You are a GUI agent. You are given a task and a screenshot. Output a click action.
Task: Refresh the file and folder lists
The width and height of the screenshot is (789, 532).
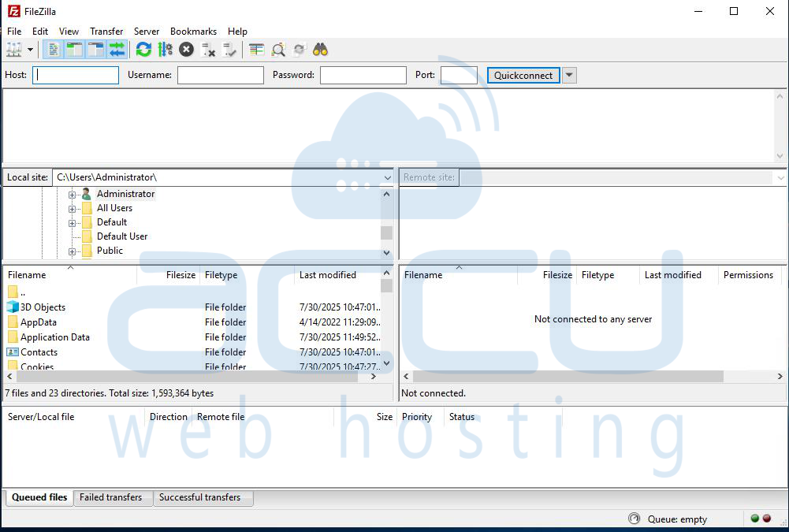pos(143,50)
